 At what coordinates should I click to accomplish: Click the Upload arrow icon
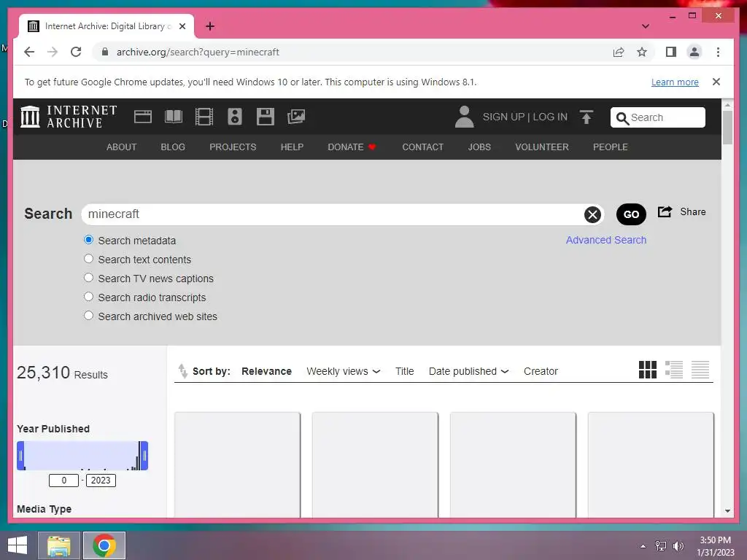pyautogui.click(x=587, y=117)
